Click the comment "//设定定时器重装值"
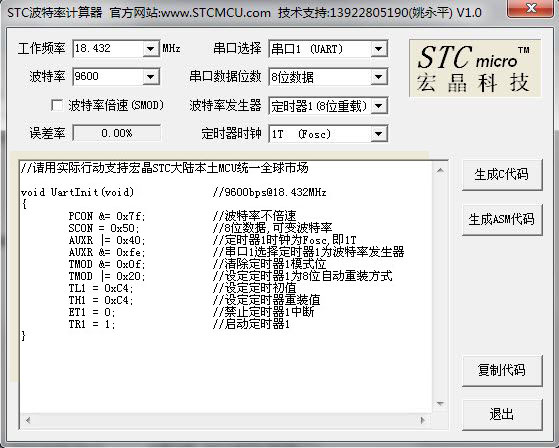 pos(266,300)
